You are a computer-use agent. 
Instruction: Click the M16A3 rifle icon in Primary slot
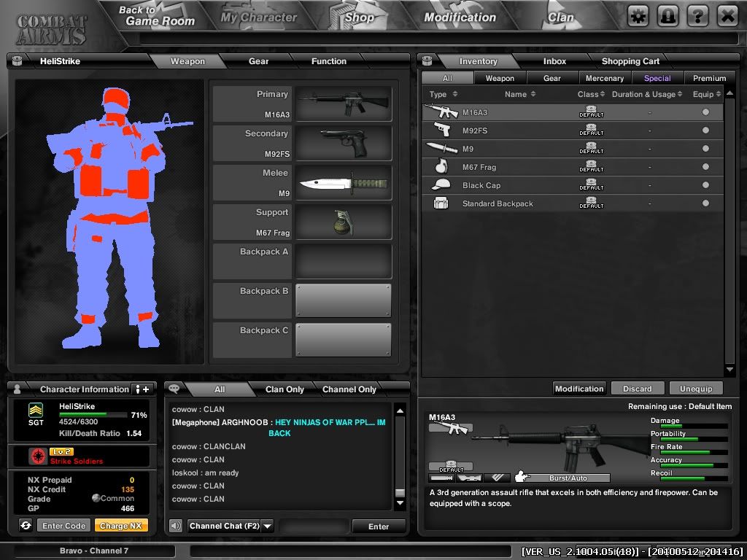pos(344,104)
